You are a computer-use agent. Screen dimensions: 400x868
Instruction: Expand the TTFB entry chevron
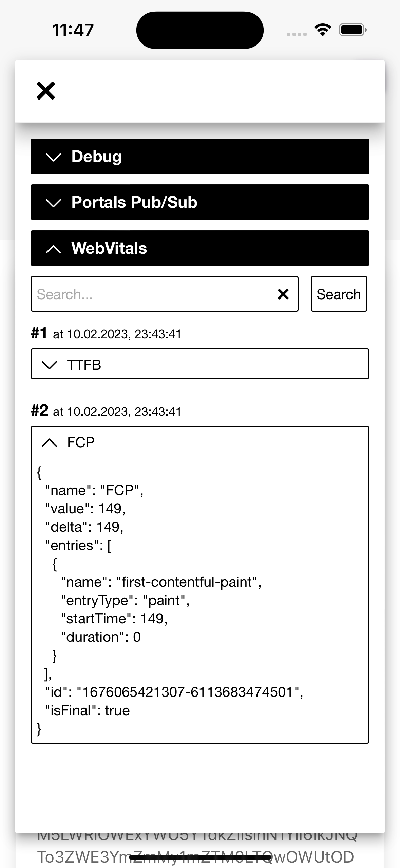point(49,365)
